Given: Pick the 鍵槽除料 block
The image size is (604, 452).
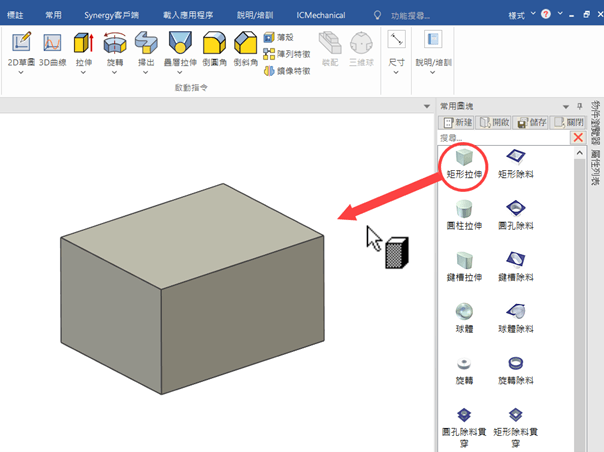Looking at the screenshot, I should click(x=515, y=267).
